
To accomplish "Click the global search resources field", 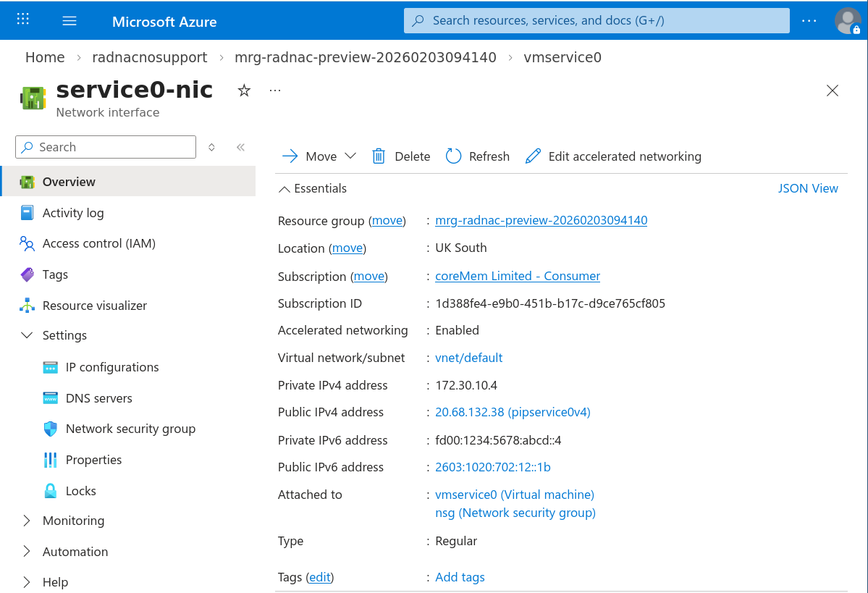I will coord(597,21).
